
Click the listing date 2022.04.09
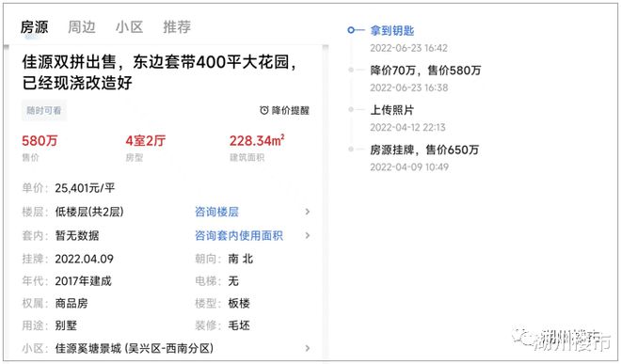(x=85, y=259)
